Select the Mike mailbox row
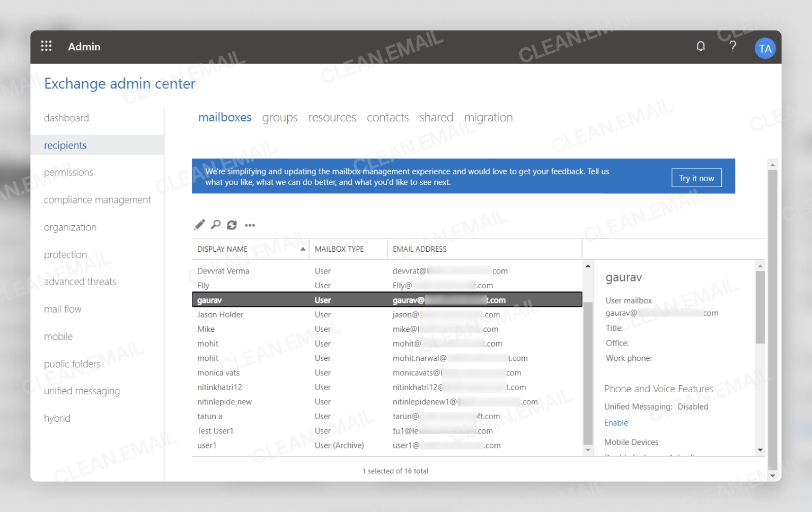Screen dimensions: 812x512 [387, 329]
